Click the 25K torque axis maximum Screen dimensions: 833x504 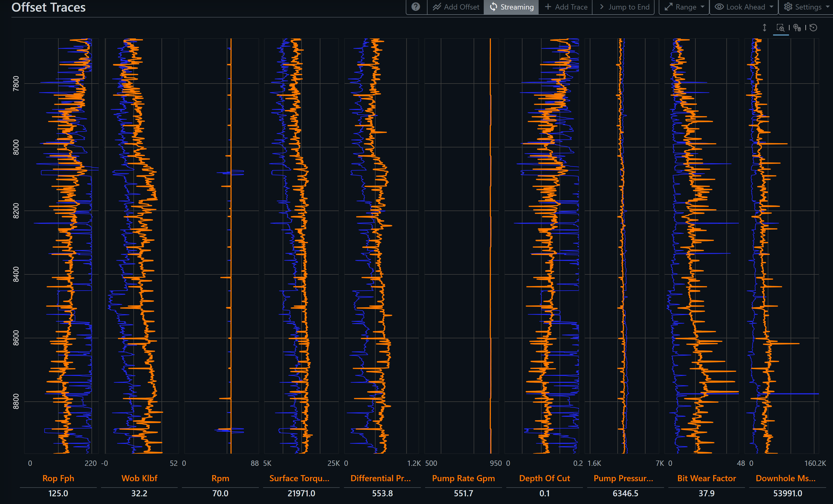334,463
